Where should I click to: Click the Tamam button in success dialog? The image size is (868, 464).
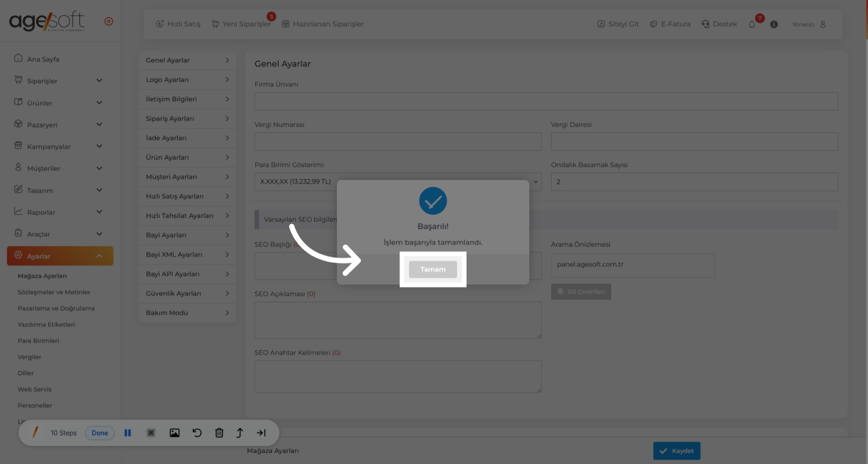pyautogui.click(x=433, y=269)
